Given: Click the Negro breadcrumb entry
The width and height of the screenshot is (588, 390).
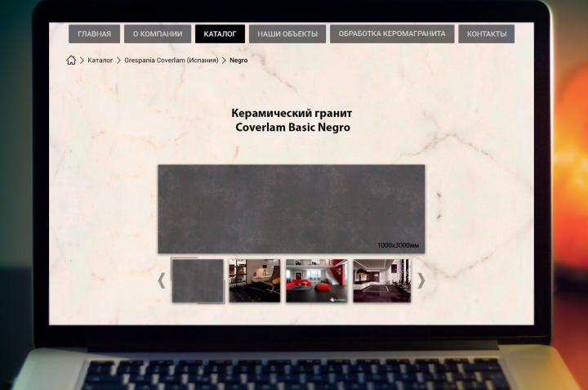Looking at the screenshot, I should (x=238, y=60).
